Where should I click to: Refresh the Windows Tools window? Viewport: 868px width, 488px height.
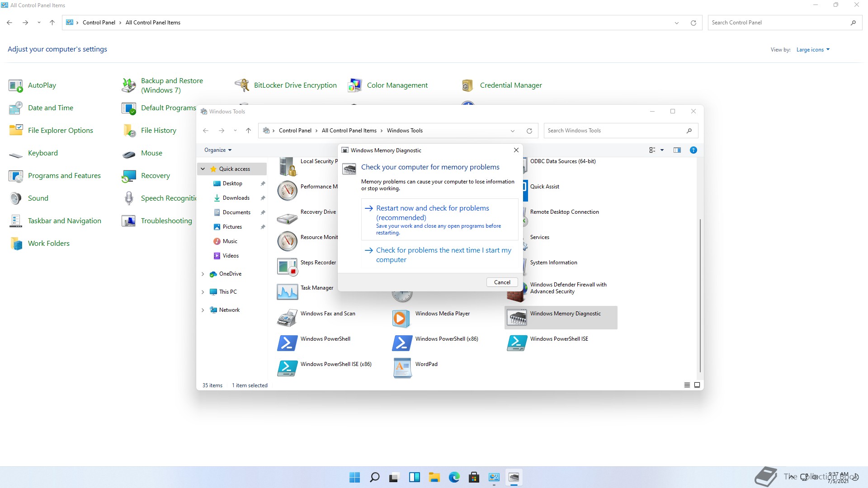point(529,131)
